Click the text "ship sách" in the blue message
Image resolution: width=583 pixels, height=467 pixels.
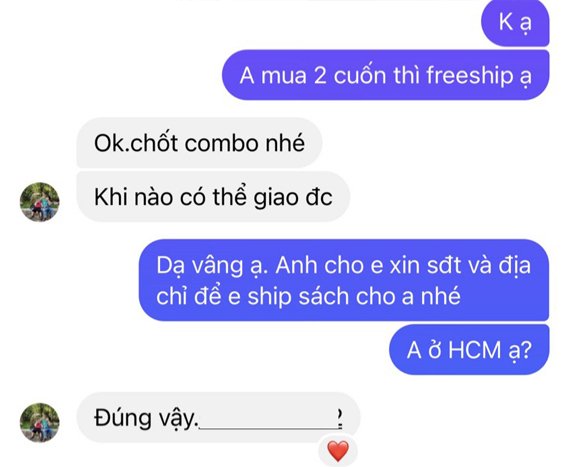click(299, 297)
